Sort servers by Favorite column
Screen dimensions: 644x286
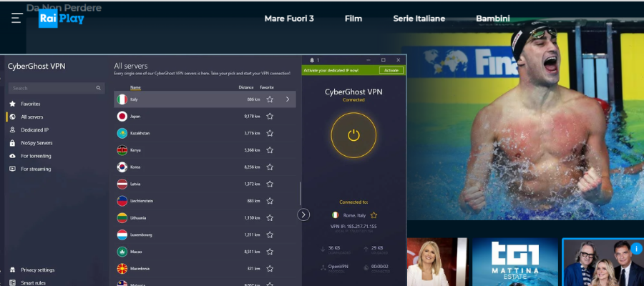267,87
